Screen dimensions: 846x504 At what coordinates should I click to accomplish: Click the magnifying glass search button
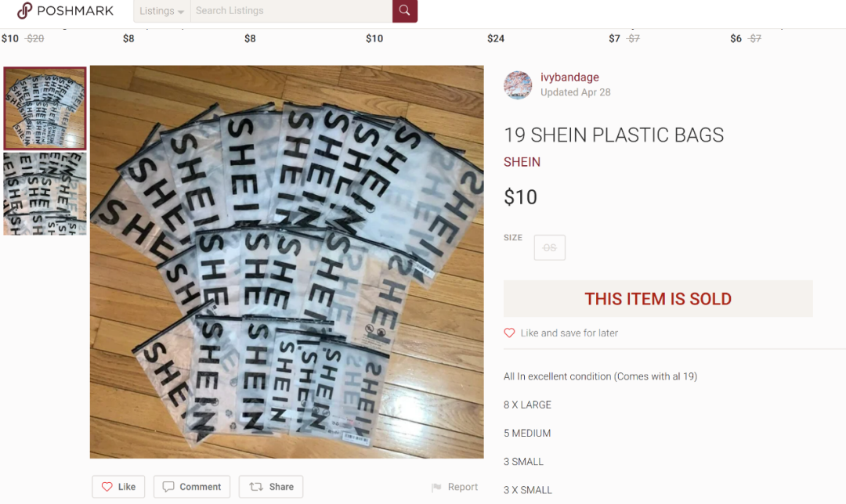tap(405, 11)
